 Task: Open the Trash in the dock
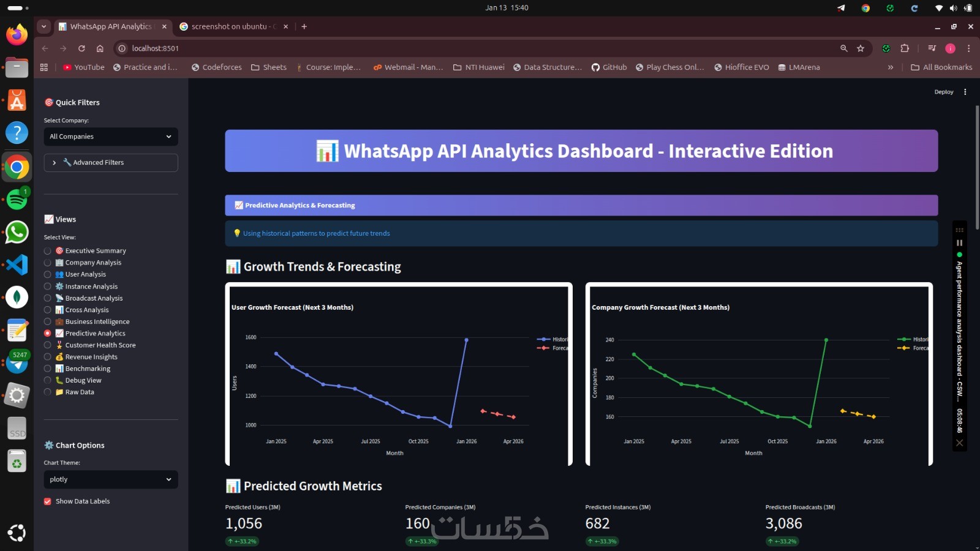tap(17, 461)
